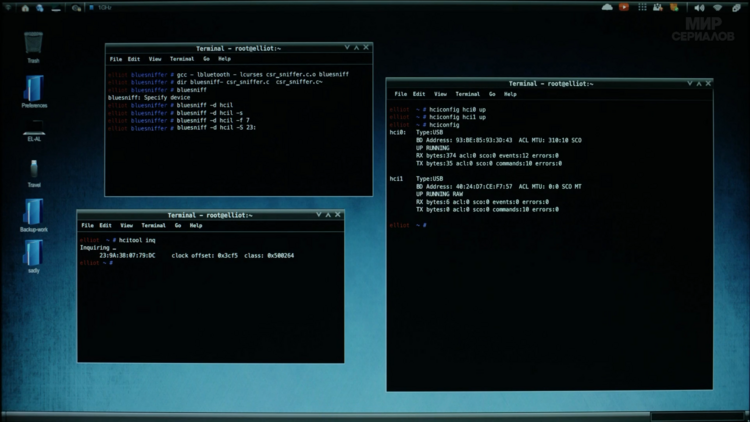Click the leftmost icon in the top panel
This screenshot has width=750, height=422.
point(8,8)
